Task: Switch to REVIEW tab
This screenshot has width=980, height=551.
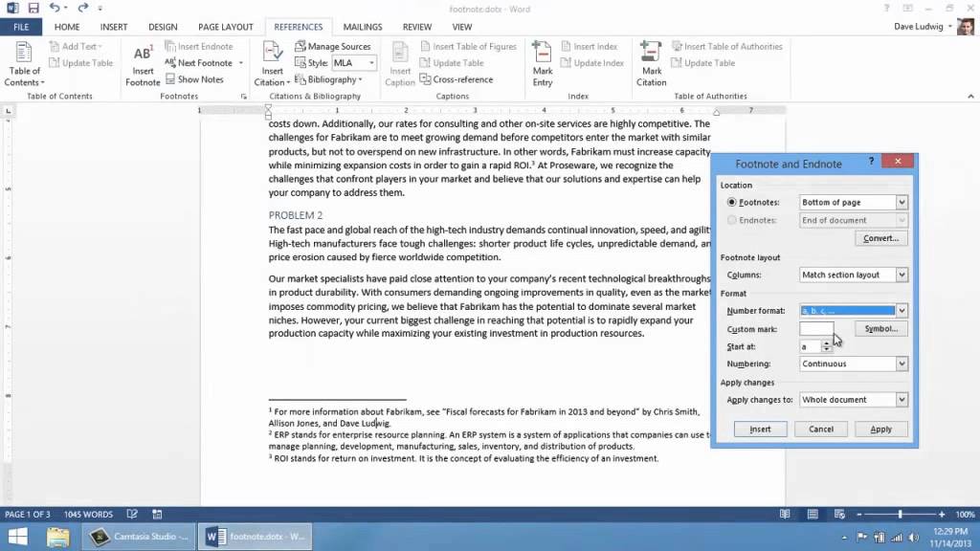Action: point(417,27)
